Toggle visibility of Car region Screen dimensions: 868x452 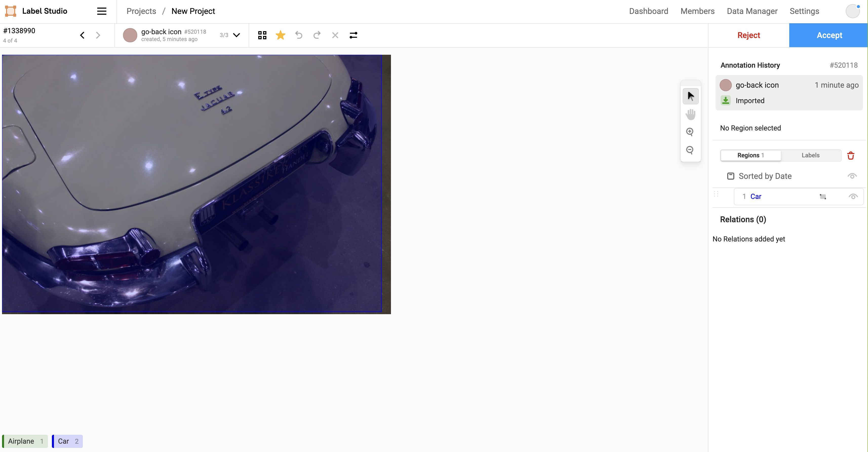[853, 197]
